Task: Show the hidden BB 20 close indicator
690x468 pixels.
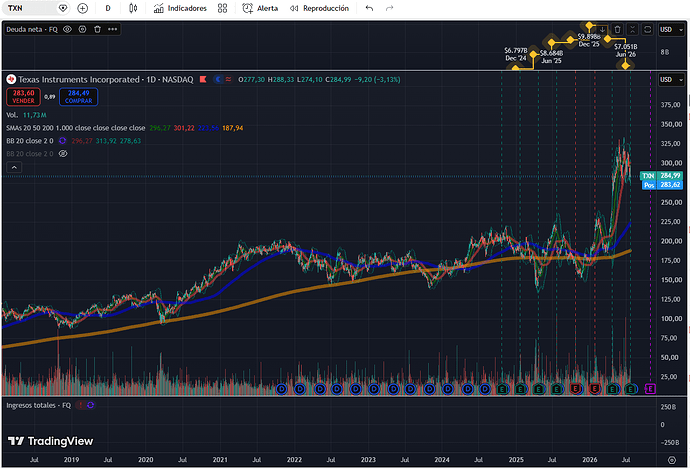Action: 63,154
